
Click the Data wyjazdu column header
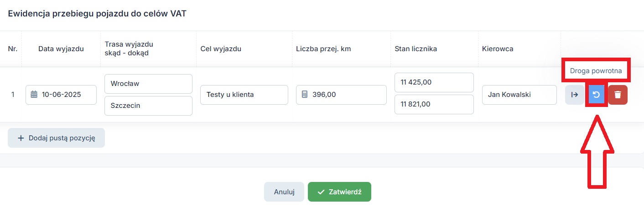pyautogui.click(x=61, y=49)
